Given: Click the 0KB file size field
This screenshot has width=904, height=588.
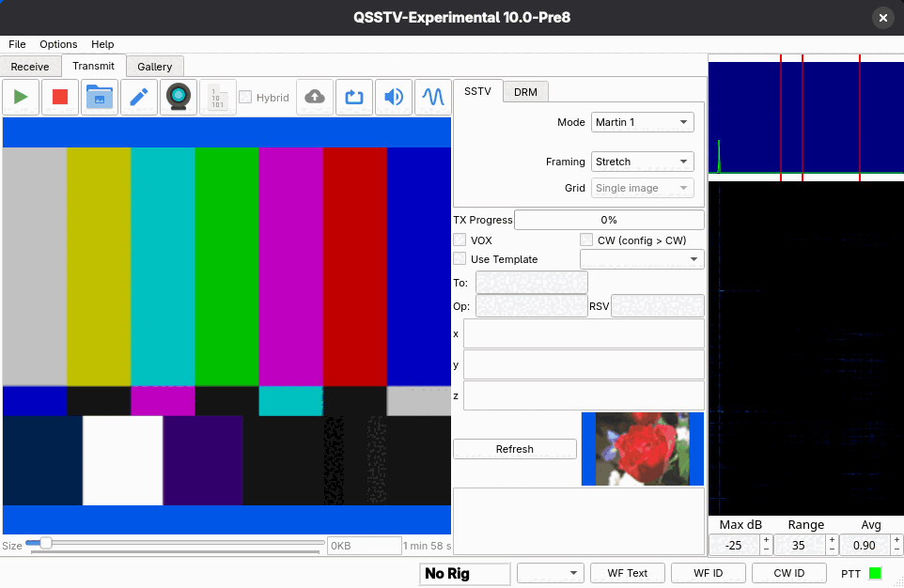Looking at the screenshot, I should [x=365, y=546].
